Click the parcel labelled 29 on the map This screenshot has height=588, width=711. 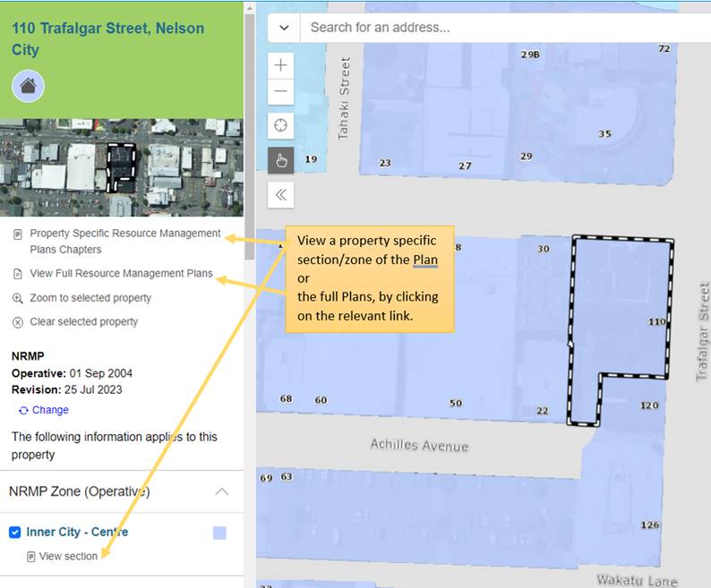tap(526, 156)
